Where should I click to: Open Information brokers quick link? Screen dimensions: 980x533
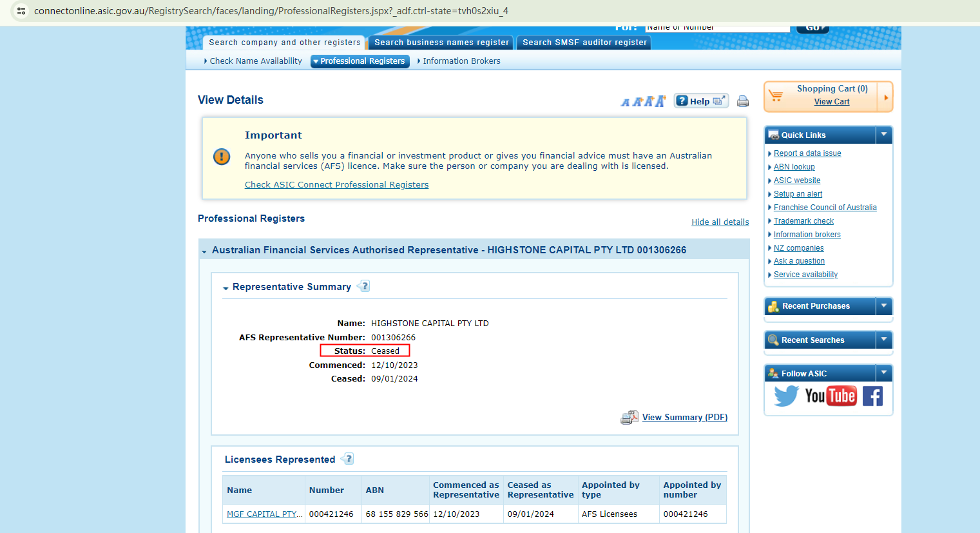(807, 235)
